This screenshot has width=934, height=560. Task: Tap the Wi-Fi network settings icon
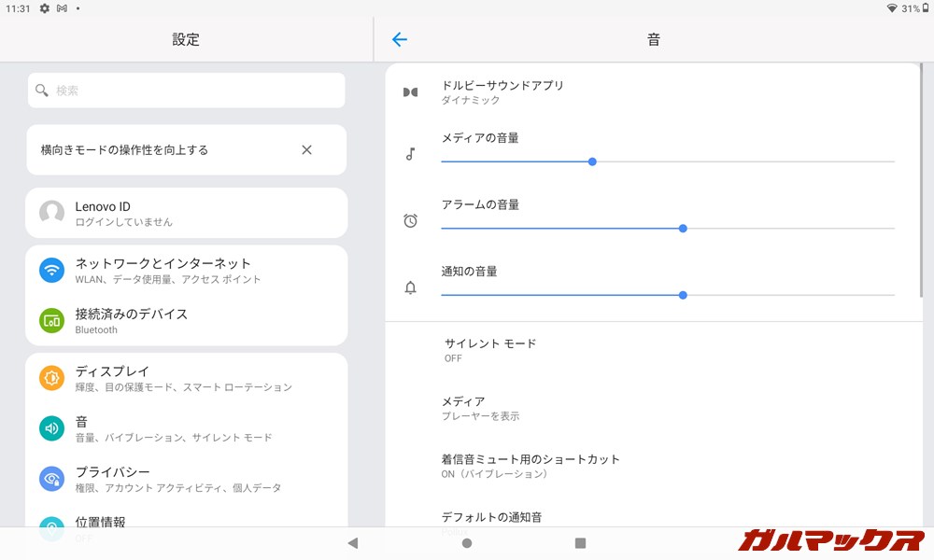point(51,271)
